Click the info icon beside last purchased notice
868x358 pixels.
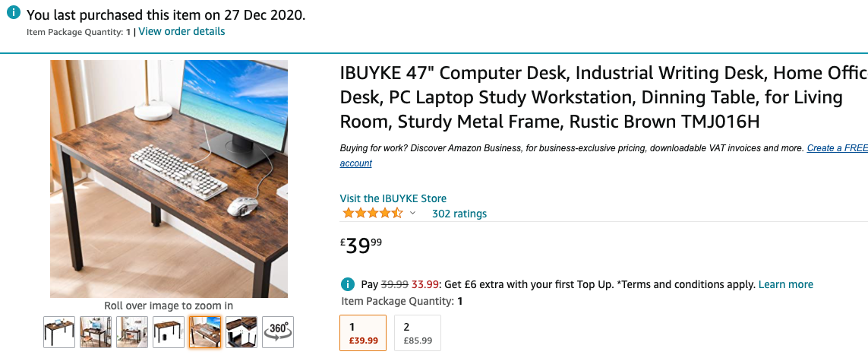[x=13, y=14]
